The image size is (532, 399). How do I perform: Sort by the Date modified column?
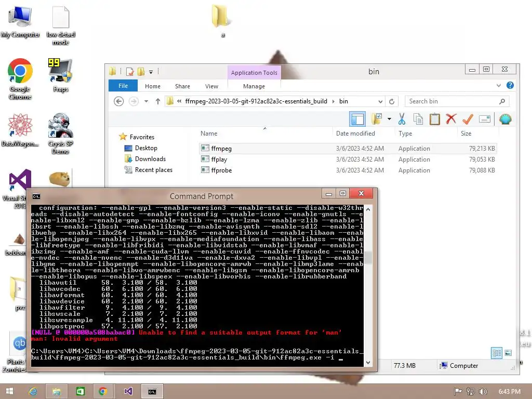coord(355,134)
